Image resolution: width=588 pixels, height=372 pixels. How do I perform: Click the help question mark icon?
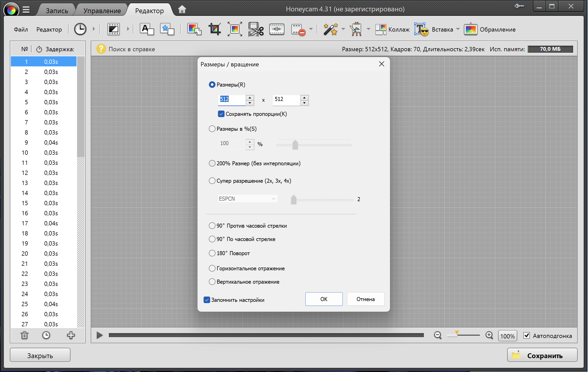click(x=101, y=49)
